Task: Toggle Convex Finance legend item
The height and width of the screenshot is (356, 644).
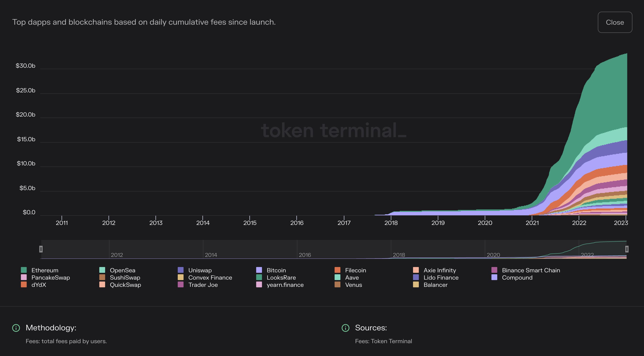Action: tap(210, 277)
